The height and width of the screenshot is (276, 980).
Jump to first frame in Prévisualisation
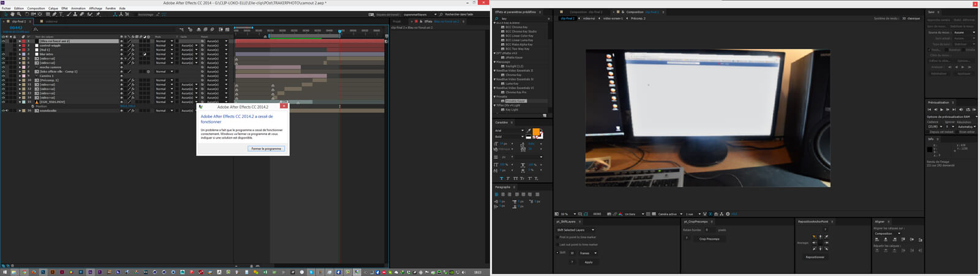[x=929, y=110]
